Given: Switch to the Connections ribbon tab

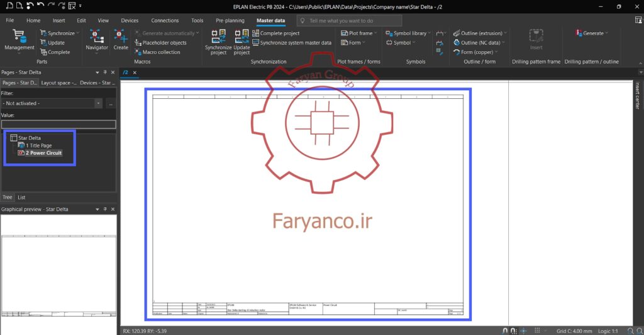Looking at the screenshot, I should tap(165, 21).
